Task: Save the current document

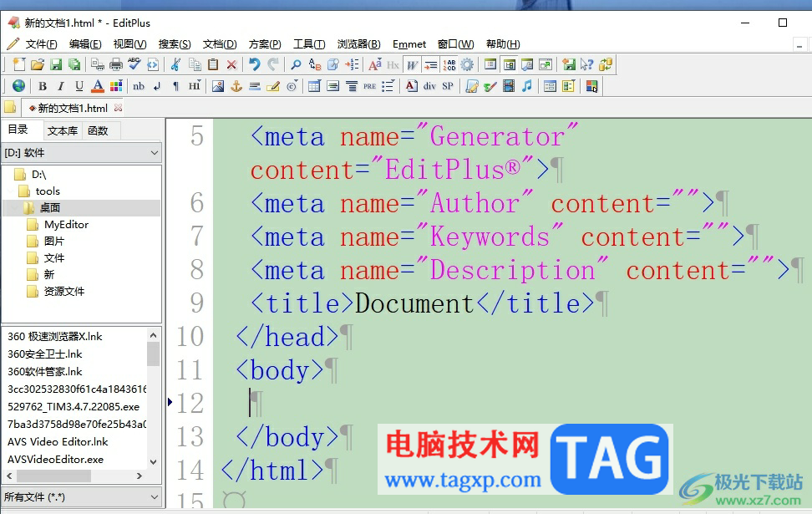Action: (x=56, y=64)
